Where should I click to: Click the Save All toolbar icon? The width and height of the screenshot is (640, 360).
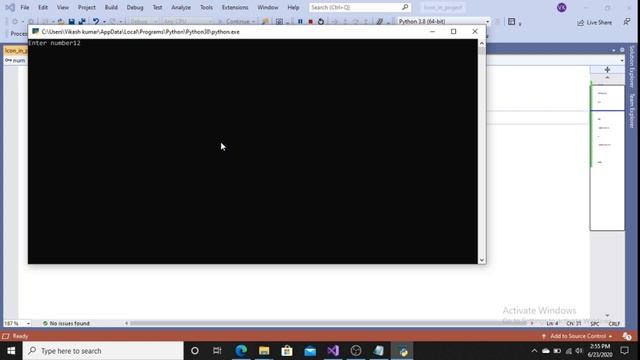[82, 21]
